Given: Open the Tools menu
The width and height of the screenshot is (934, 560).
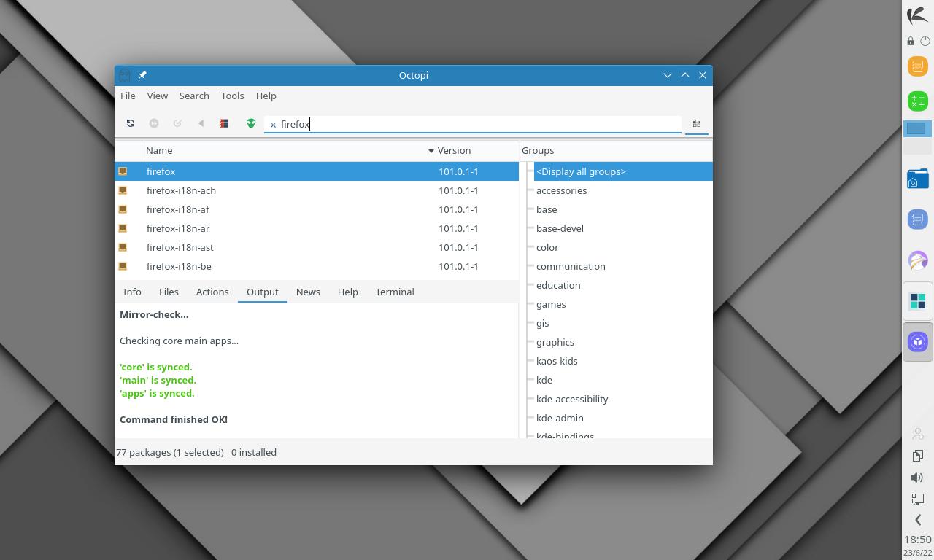Looking at the screenshot, I should (232, 96).
